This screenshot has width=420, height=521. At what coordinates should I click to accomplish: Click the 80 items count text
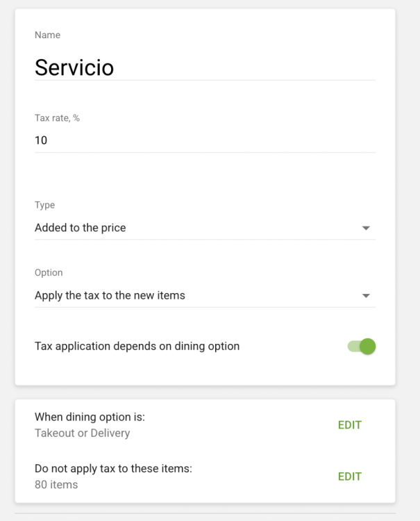coord(56,484)
